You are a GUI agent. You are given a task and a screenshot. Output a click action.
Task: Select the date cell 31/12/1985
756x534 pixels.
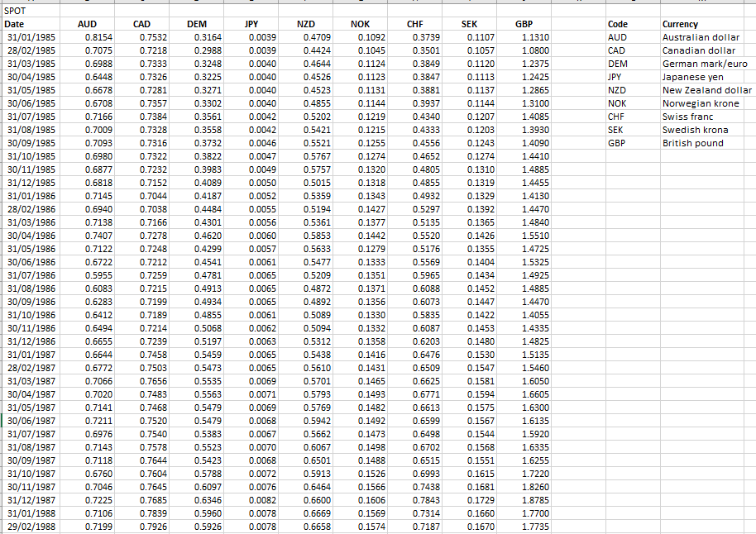[x=31, y=183]
